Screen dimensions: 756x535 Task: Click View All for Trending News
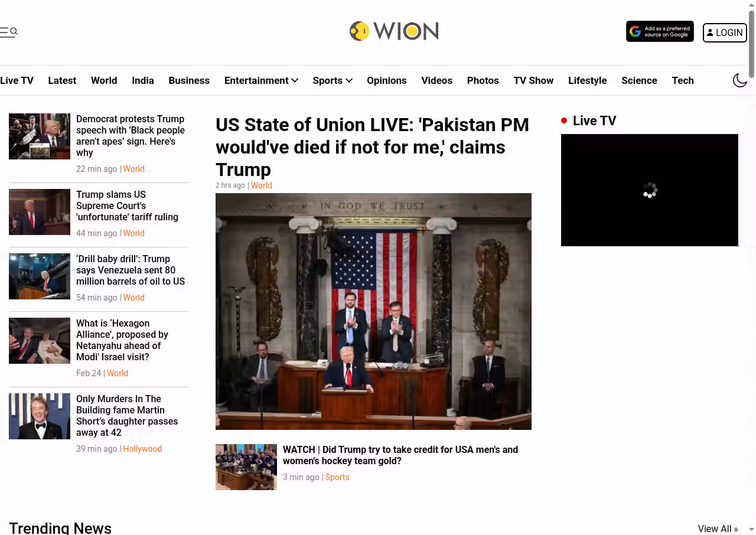718,529
